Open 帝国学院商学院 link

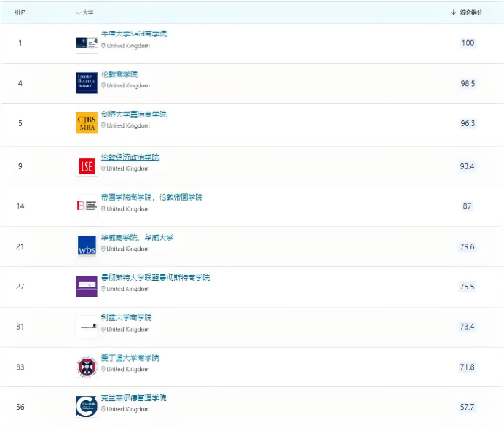pos(151,197)
